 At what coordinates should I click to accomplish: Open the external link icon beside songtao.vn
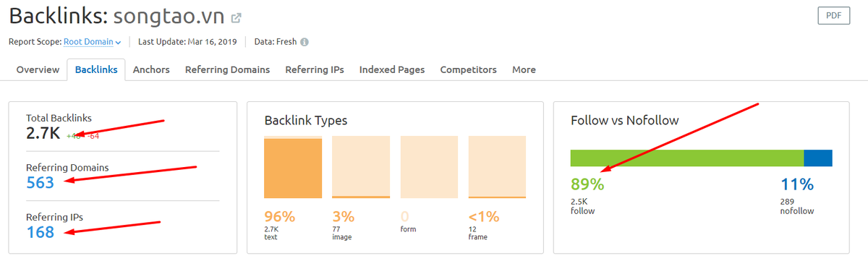tap(237, 17)
